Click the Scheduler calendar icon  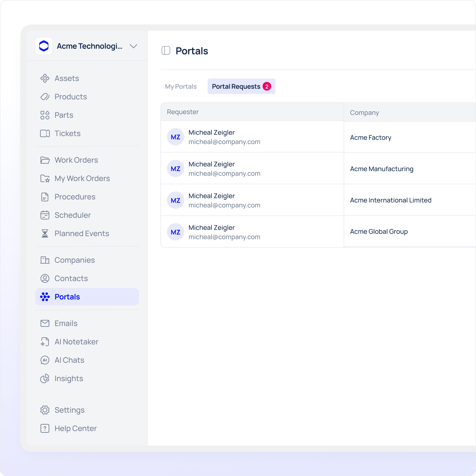[x=45, y=215]
